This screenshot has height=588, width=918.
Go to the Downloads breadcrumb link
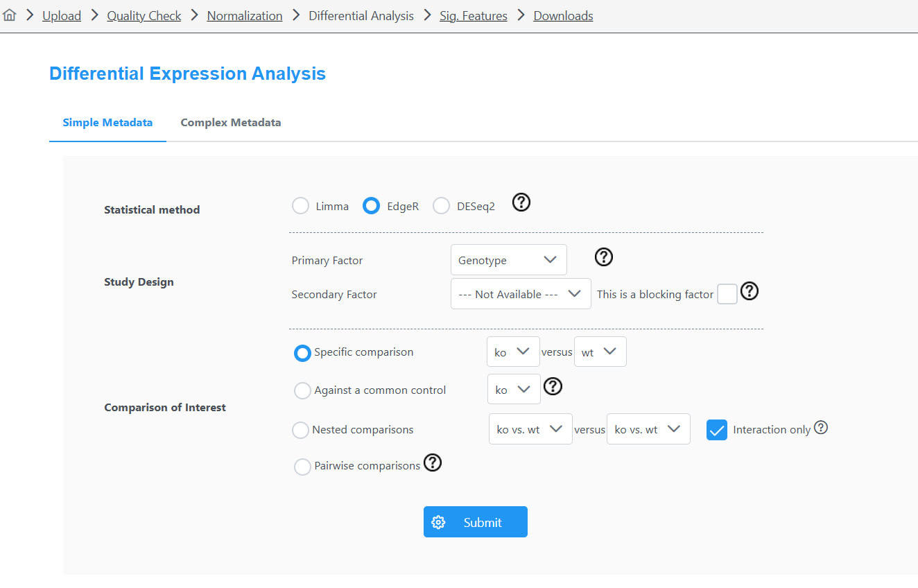click(x=563, y=15)
